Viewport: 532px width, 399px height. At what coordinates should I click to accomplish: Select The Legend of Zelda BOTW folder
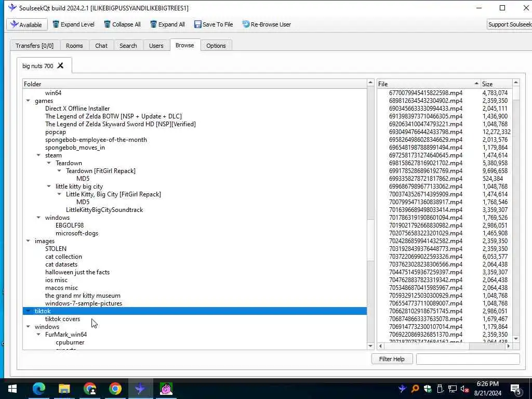(113, 116)
